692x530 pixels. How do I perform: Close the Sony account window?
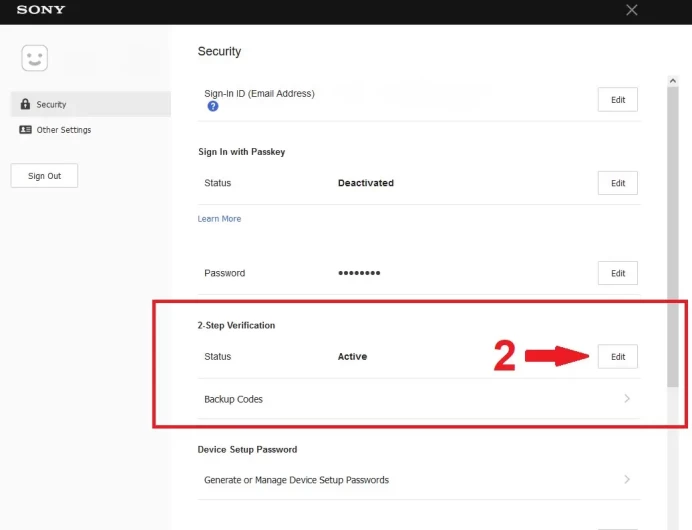click(632, 10)
